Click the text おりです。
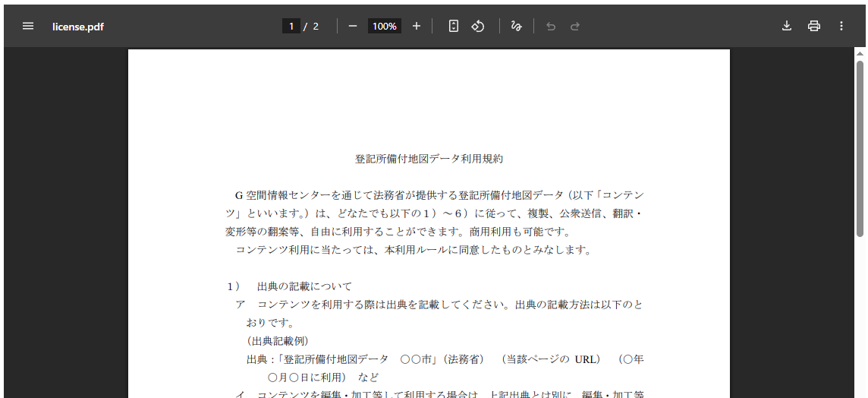 pos(271,323)
